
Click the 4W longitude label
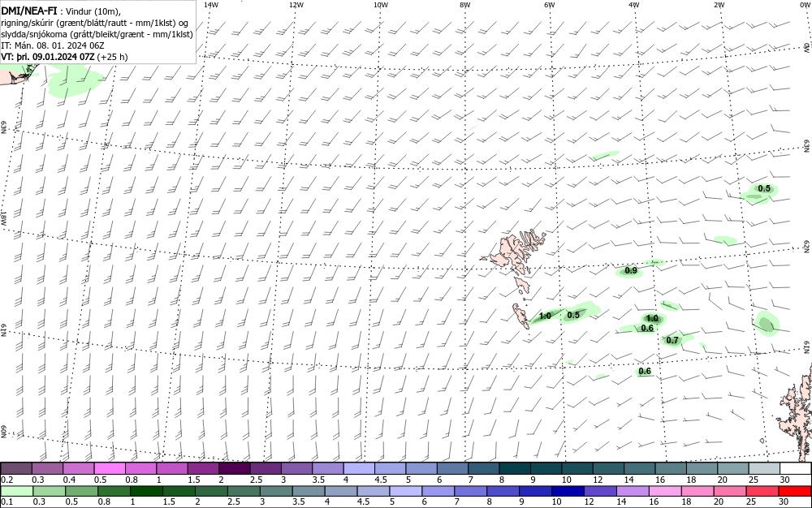[x=634, y=5]
